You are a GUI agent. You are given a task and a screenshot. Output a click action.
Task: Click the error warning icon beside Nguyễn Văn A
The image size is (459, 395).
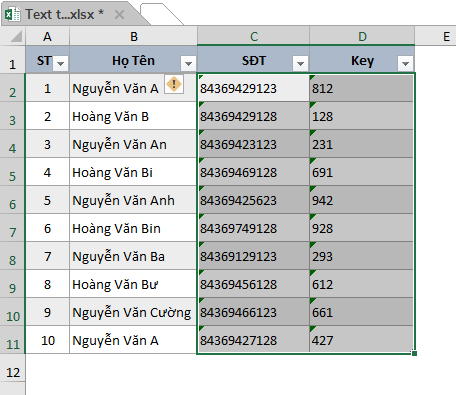[x=174, y=84]
